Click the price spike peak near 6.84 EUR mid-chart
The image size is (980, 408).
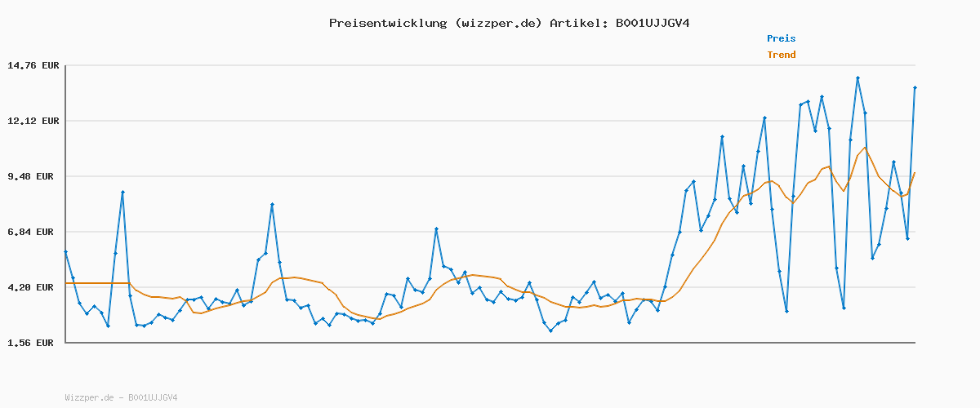tap(436, 229)
